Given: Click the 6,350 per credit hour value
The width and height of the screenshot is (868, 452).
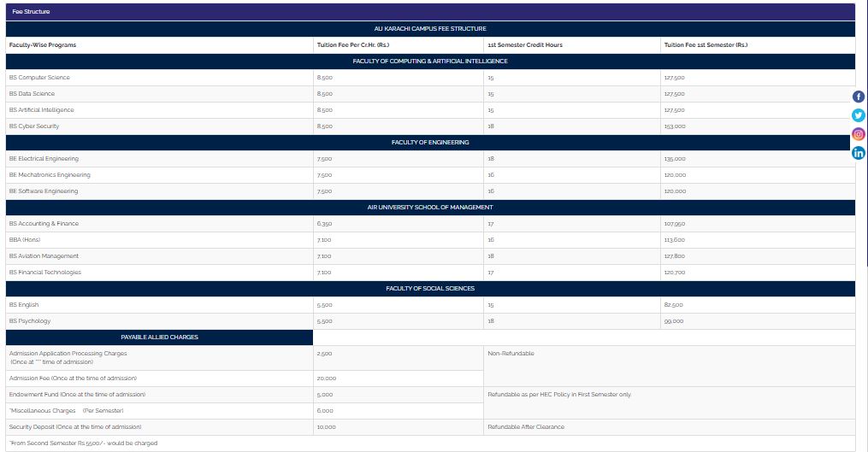Looking at the screenshot, I should (x=324, y=224).
